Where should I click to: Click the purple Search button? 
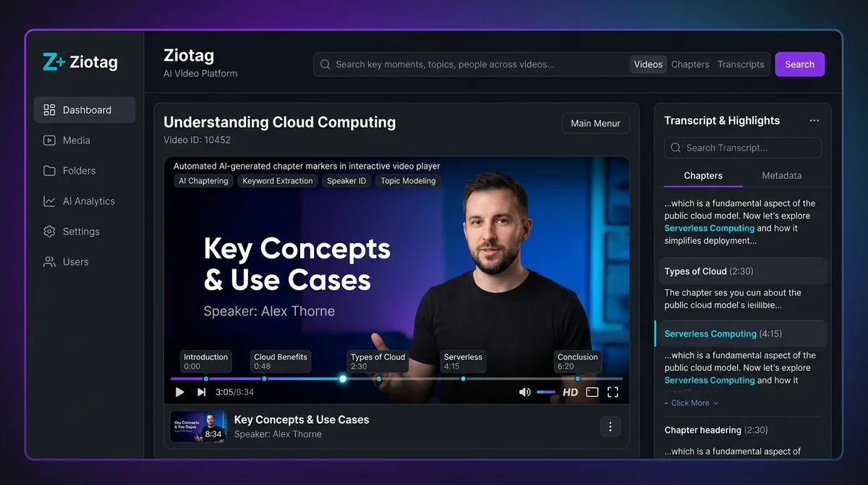click(799, 64)
